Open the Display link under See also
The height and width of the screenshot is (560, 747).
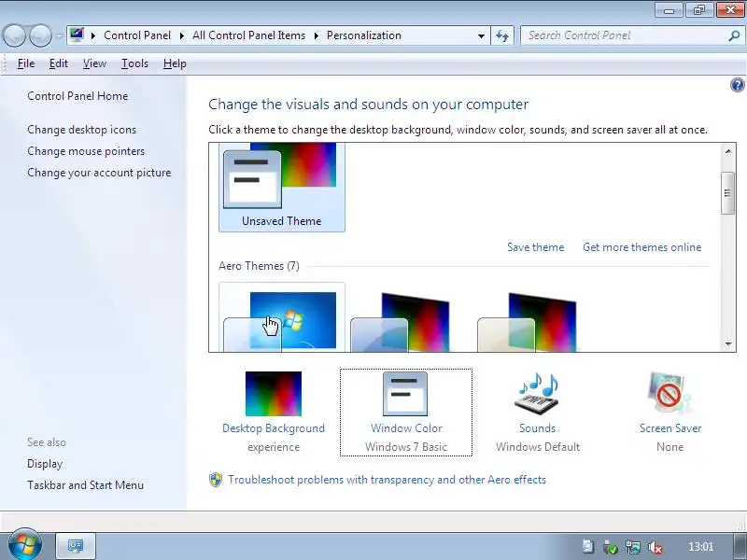tap(45, 464)
